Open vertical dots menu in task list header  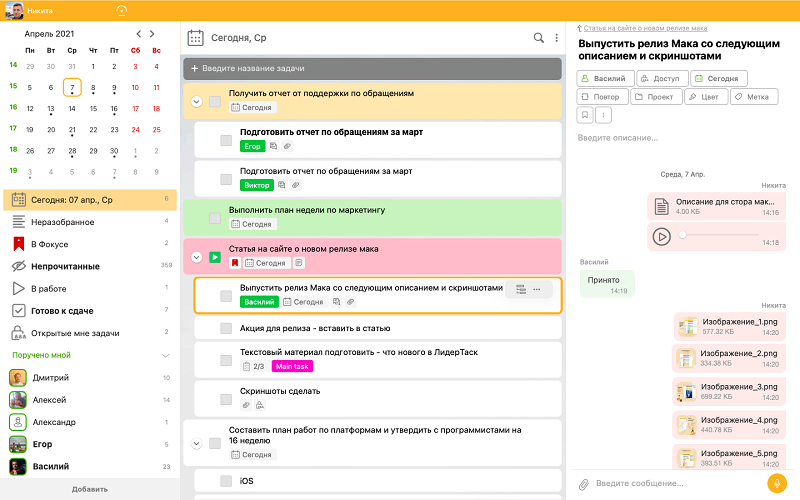click(557, 38)
